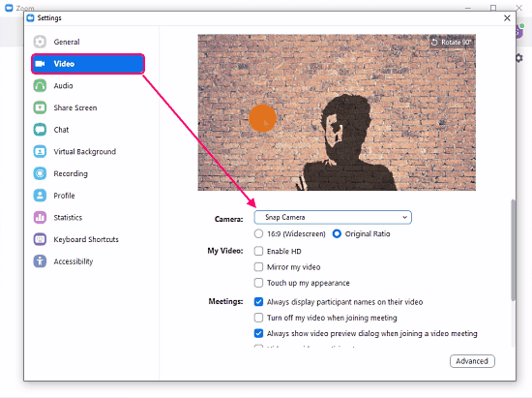Uncheck Always display participant names on their video

[258, 301]
